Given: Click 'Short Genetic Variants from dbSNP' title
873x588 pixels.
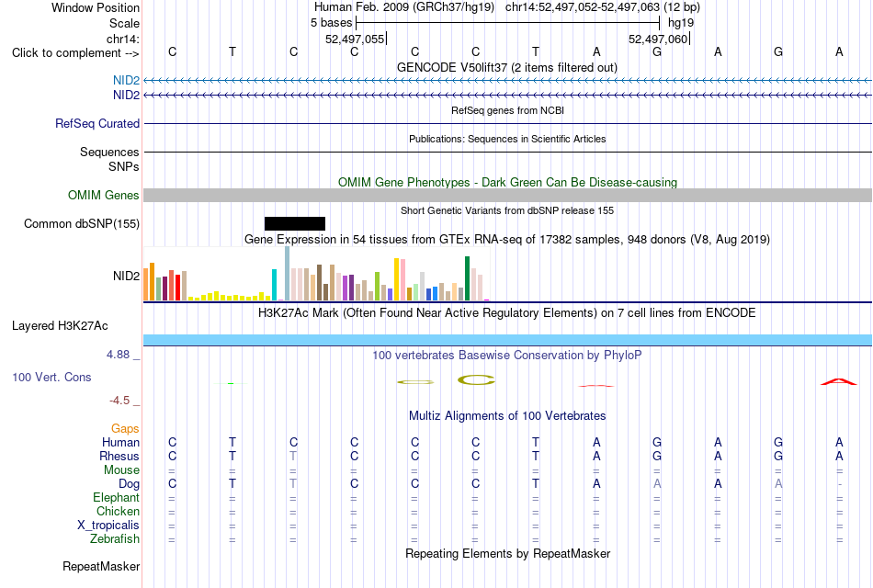Looking at the screenshot, I should (507, 210).
